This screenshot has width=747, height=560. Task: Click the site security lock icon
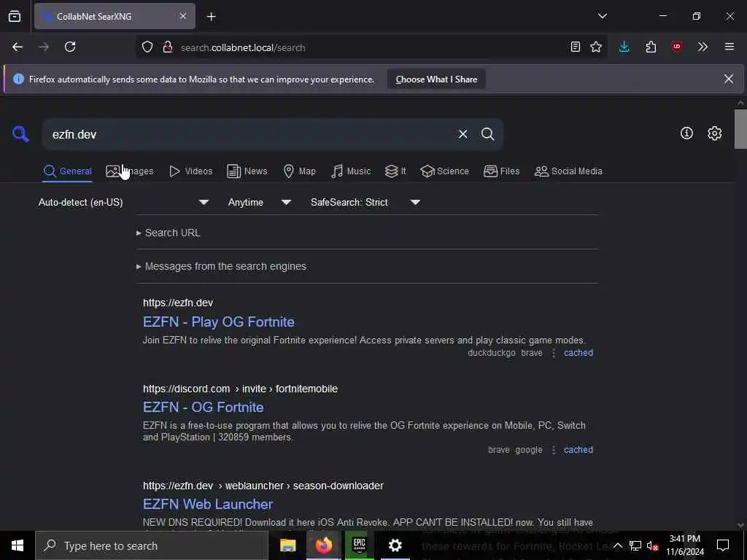pyautogui.click(x=168, y=47)
